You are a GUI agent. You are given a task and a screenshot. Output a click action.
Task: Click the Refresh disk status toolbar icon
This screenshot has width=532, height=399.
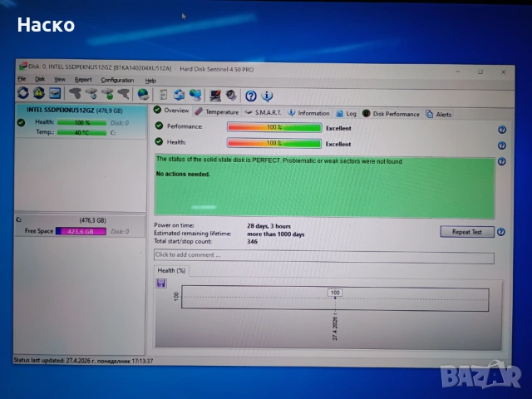pos(23,94)
